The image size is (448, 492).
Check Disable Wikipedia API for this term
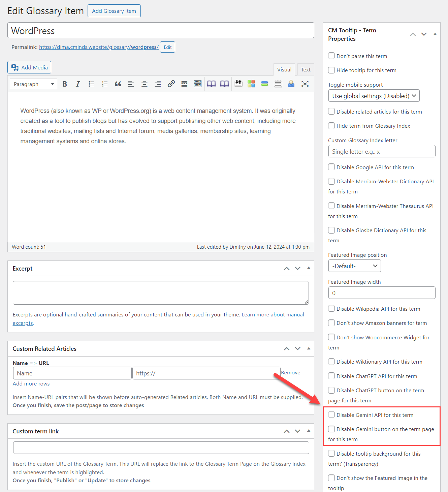tap(331, 308)
